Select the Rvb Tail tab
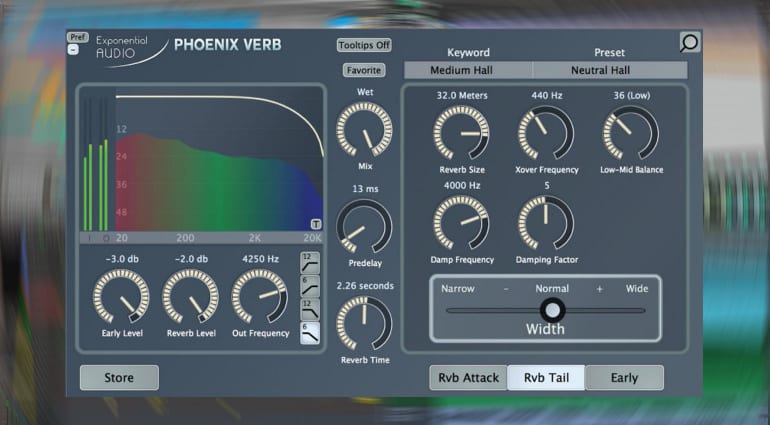Viewport: 770px width, 425px height. tap(546, 377)
